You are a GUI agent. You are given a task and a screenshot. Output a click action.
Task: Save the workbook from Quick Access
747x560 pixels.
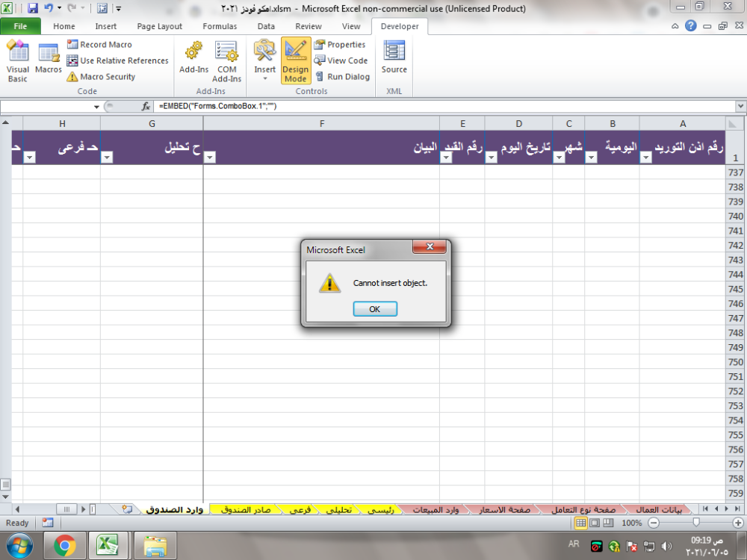(32, 8)
